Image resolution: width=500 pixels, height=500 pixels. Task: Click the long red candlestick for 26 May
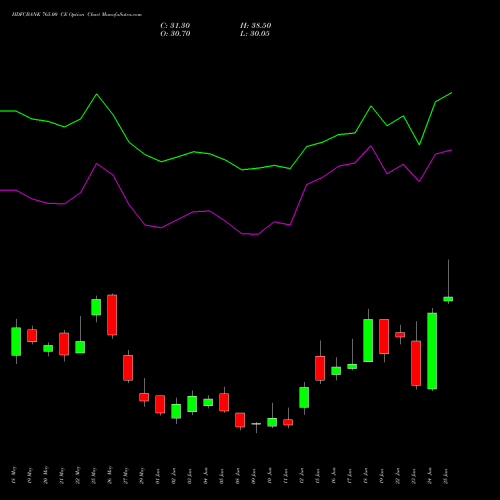click(x=112, y=315)
